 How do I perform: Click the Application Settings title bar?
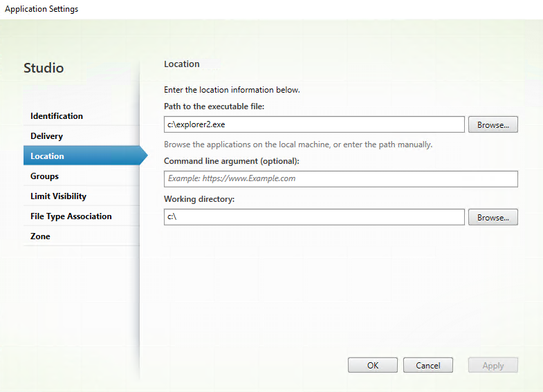click(x=42, y=9)
